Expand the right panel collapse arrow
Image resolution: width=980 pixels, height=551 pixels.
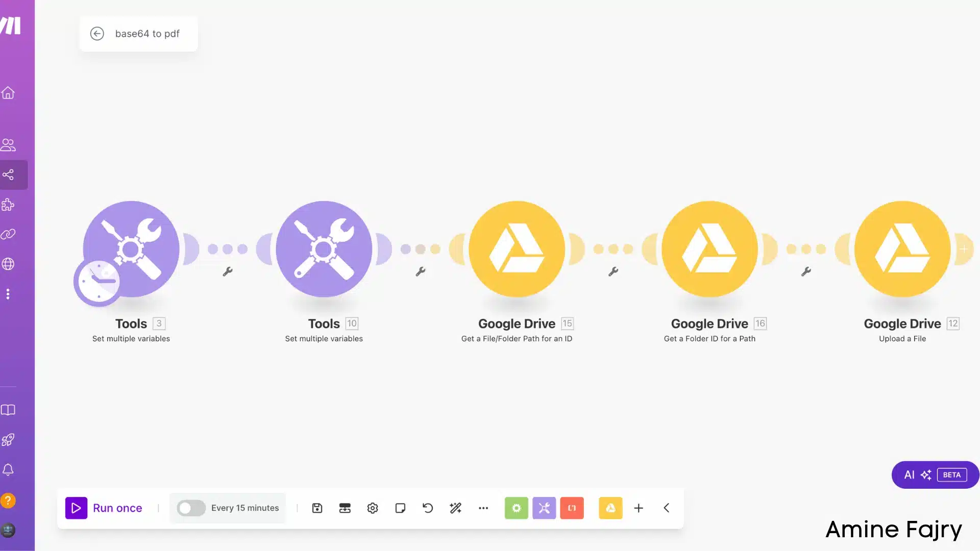pyautogui.click(x=665, y=508)
